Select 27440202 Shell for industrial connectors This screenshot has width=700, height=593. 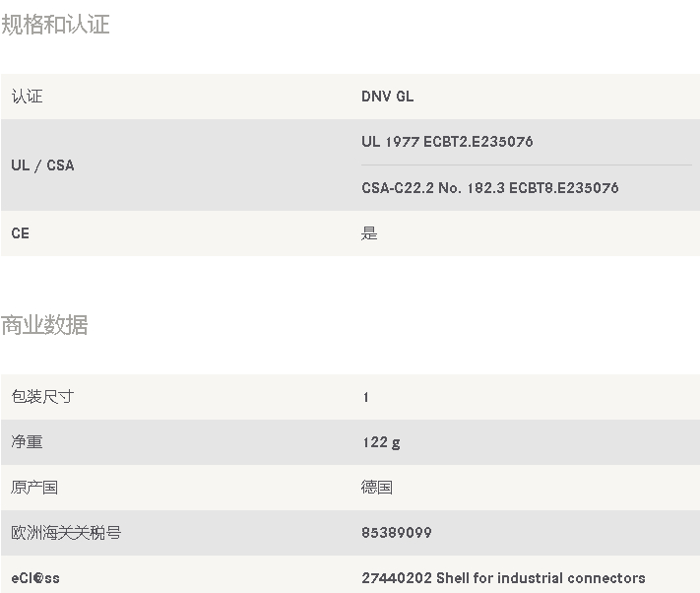pos(503,578)
